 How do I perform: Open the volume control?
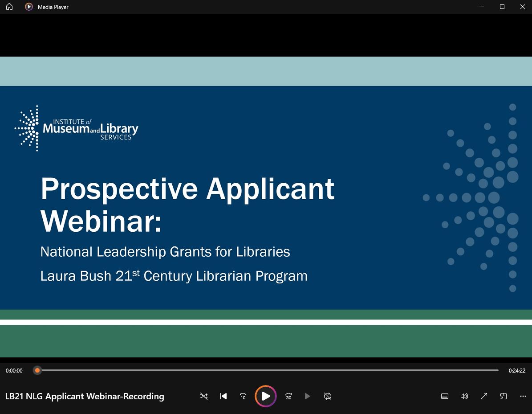(x=464, y=396)
